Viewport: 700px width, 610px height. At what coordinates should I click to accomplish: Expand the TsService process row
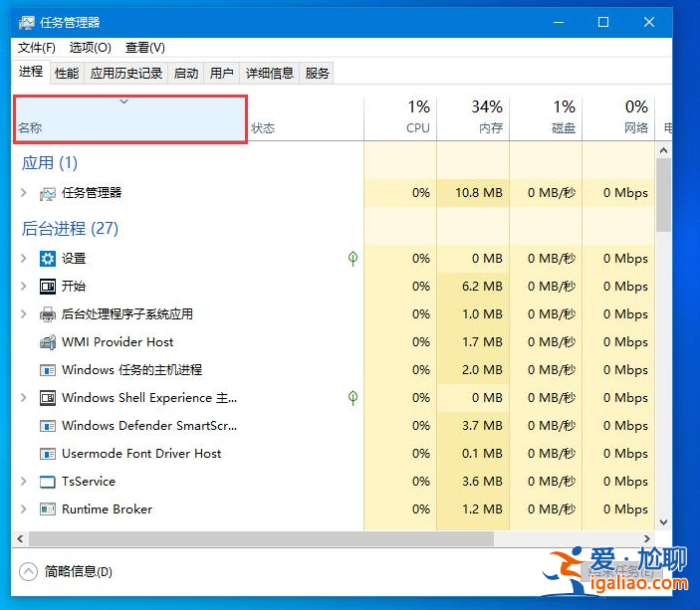click(24, 482)
